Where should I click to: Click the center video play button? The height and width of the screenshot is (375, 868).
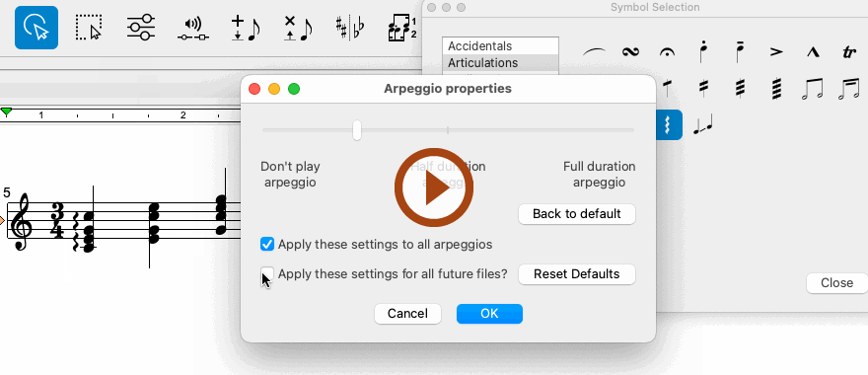pyautogui.click(x=433, y=187)
